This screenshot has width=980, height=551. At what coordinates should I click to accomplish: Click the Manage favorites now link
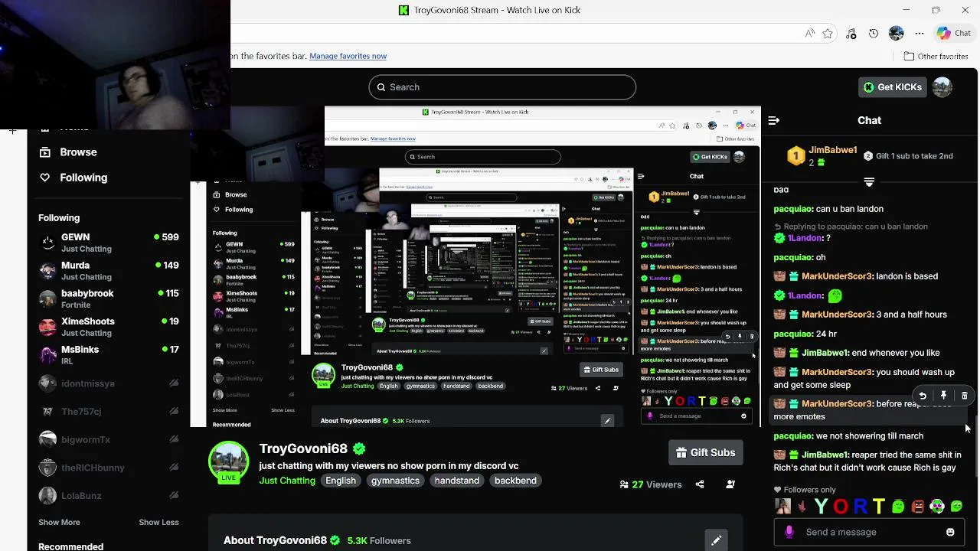coord(348,56)
